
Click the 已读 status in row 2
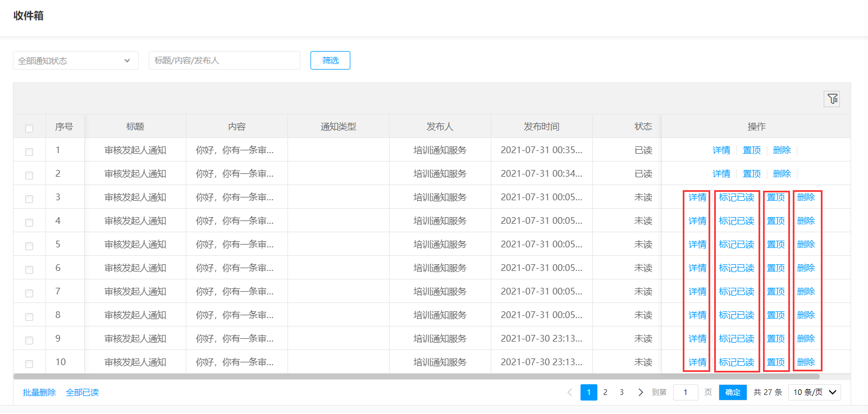643,173
